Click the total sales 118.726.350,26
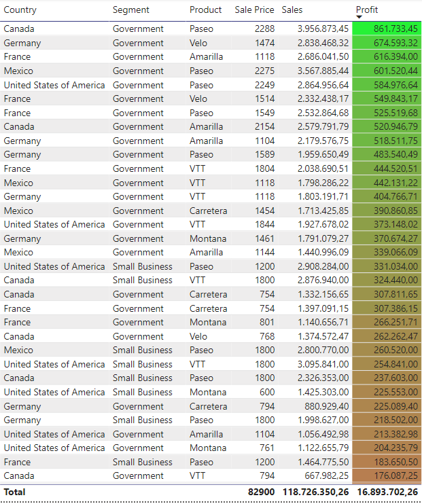The width and height of the screenshot is (422, 504). tap(315, 492)
